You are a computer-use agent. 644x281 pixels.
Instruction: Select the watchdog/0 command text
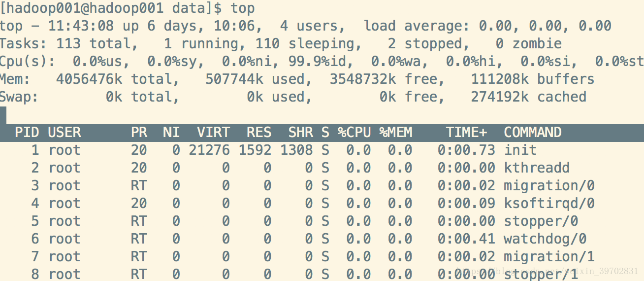click(545, 239)
